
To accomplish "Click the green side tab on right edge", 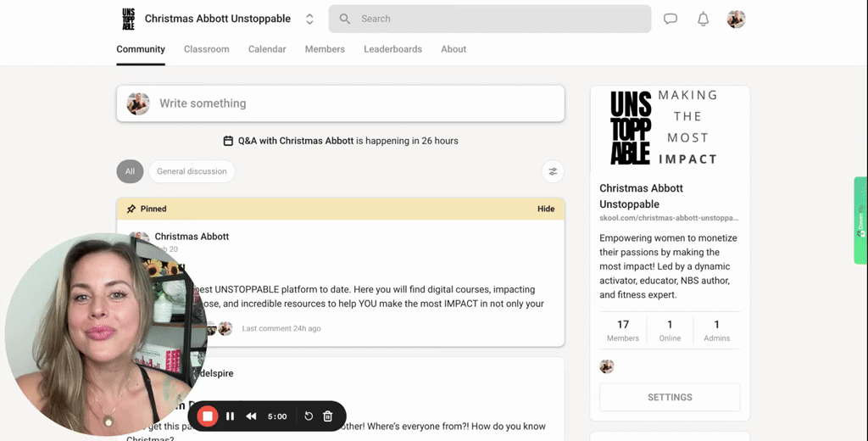I will (x=861, y=220).
